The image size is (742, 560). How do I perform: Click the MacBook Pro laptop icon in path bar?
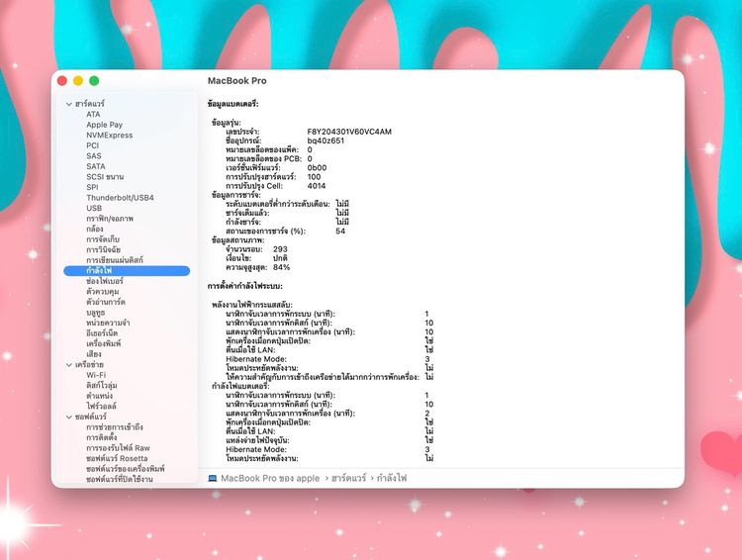213,478
